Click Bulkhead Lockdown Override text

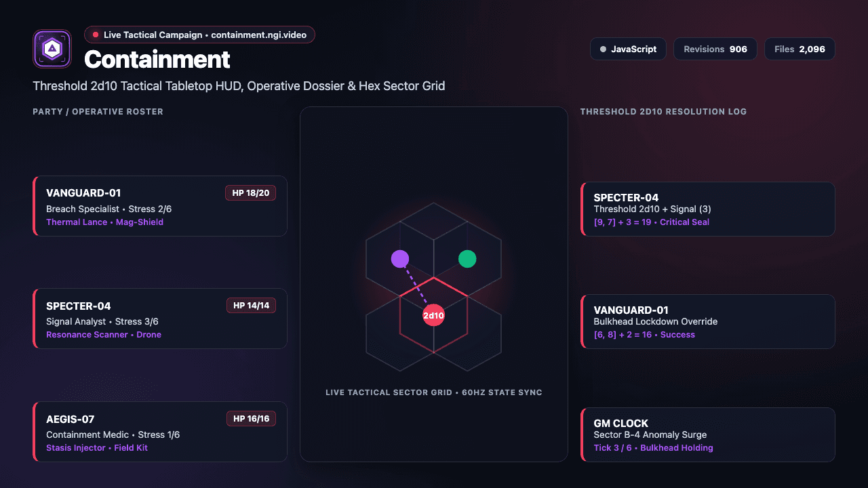[656, 322]
